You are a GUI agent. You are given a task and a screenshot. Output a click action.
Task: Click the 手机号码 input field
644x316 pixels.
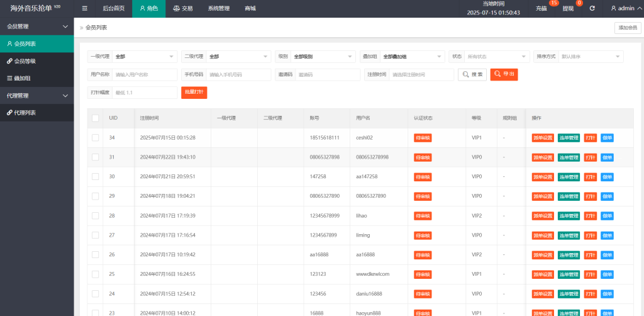[238, 75]
